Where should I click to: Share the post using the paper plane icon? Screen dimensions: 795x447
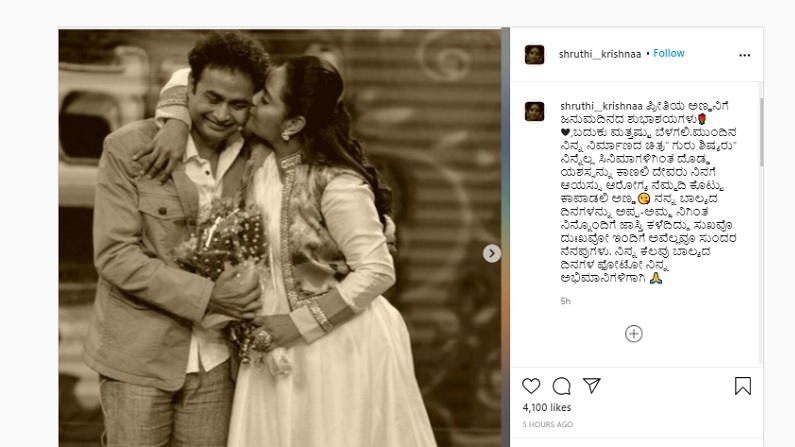[x=592, y=386]
